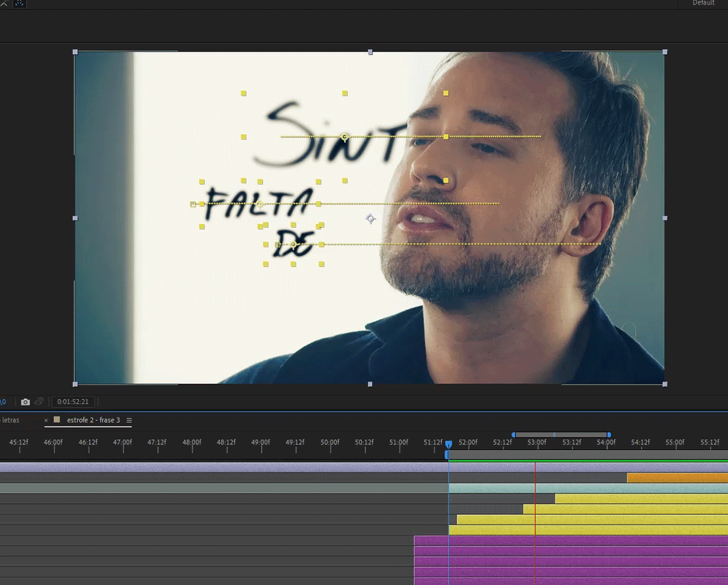Viewport: 728px width, 585px height.
Task: Select the DE text layer in the viewer
Action: [293, 244]
